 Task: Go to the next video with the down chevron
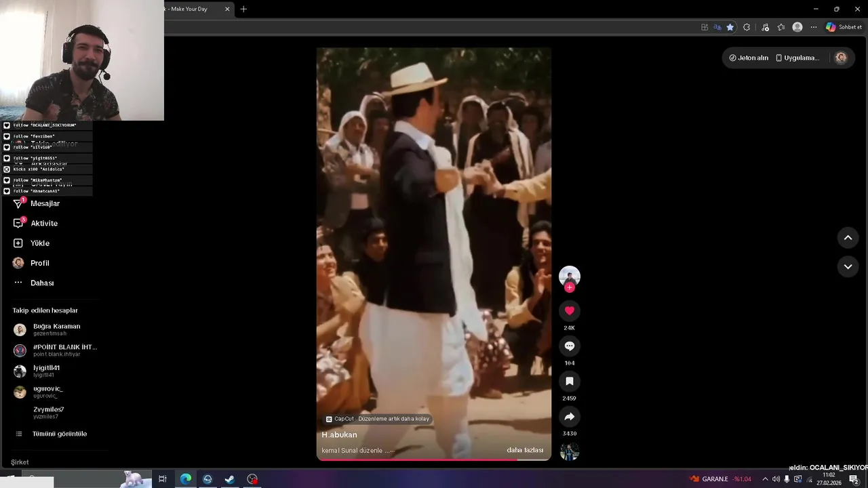(x=848, y=266)
